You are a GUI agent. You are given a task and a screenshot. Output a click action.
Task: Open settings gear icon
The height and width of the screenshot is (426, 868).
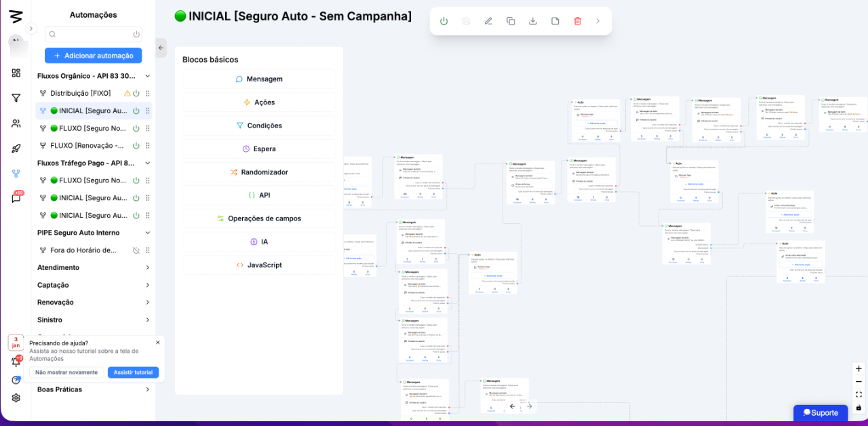[16, 398]
